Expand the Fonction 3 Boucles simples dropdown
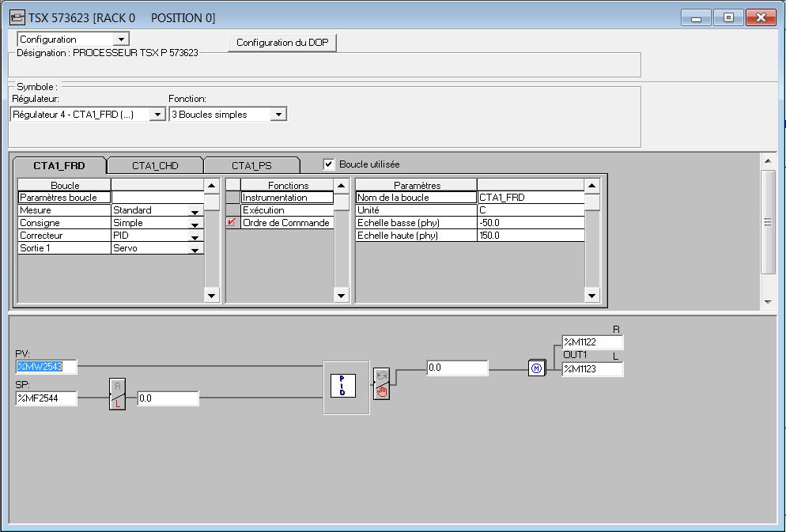 pyautogui.click(x=278, y=115)
